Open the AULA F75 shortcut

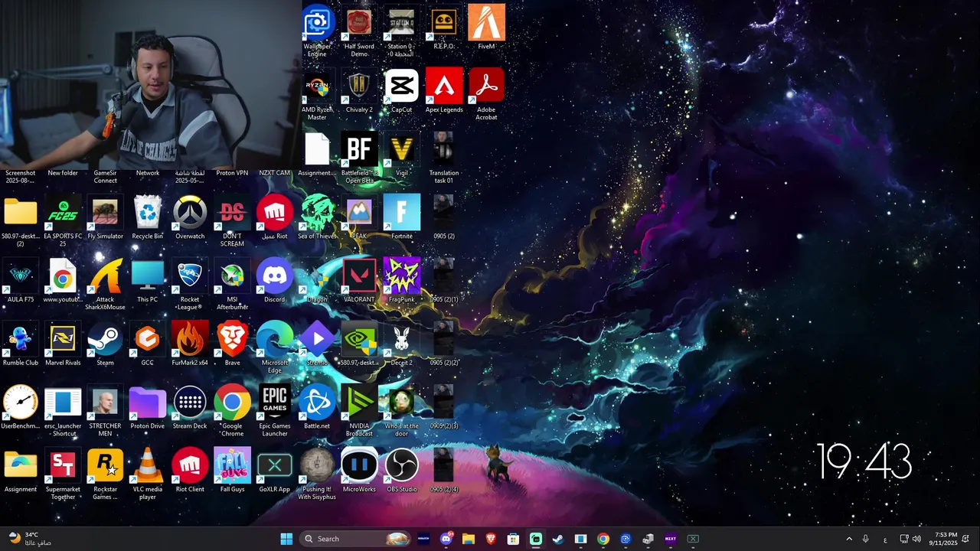pos(21,277)
